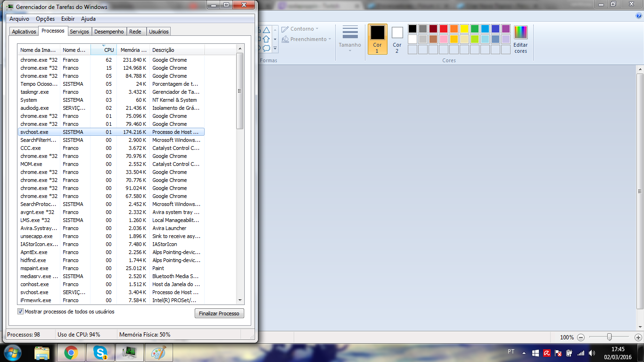Sort by Nome da Imagem column header

click(39, 49)
